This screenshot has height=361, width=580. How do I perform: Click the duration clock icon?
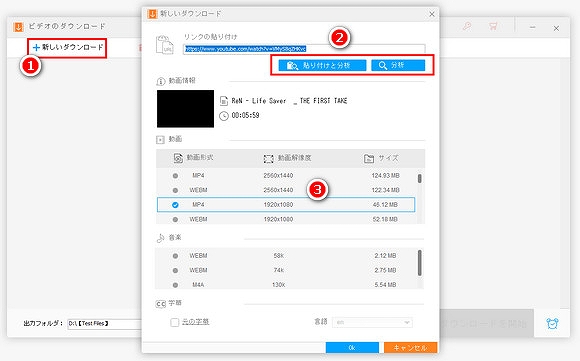(x=224, y=116)
